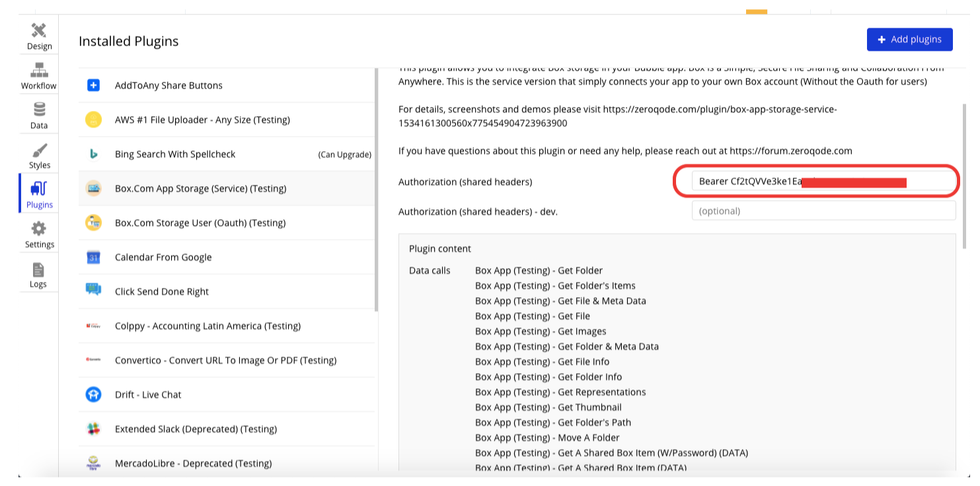The image size is (980, 486).
Task: Open the Workflow tab icon
Action: click(39, 70)
